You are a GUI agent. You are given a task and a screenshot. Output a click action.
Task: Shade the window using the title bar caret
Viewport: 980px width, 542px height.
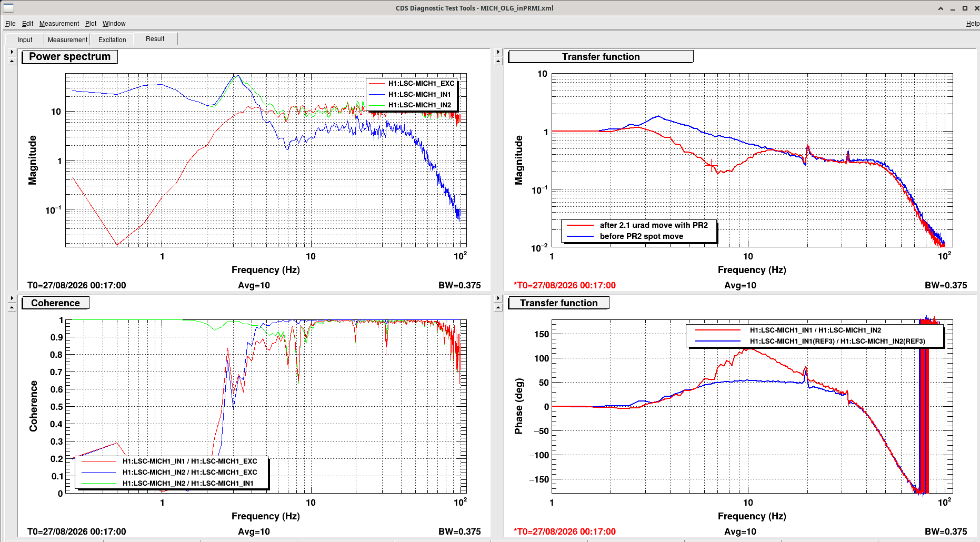tap(941, 8)
